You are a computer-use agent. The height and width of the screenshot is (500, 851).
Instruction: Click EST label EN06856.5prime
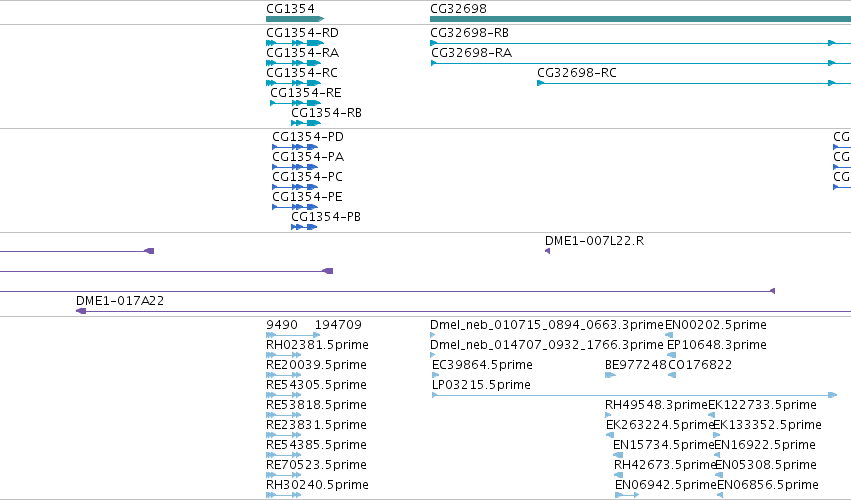[767, 485]
